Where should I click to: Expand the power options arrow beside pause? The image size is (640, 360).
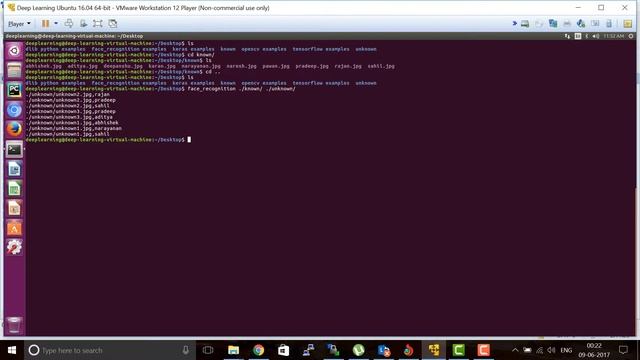(x=56, y=24)
